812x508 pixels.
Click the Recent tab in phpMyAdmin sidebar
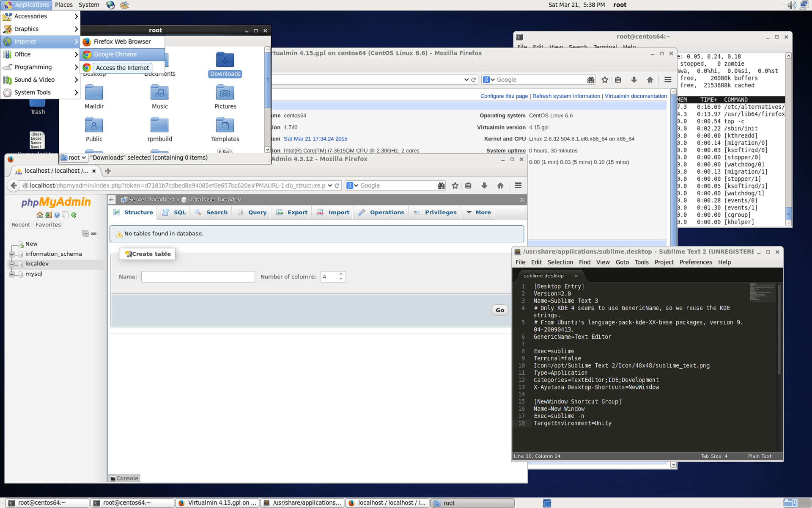pos(21,225)
